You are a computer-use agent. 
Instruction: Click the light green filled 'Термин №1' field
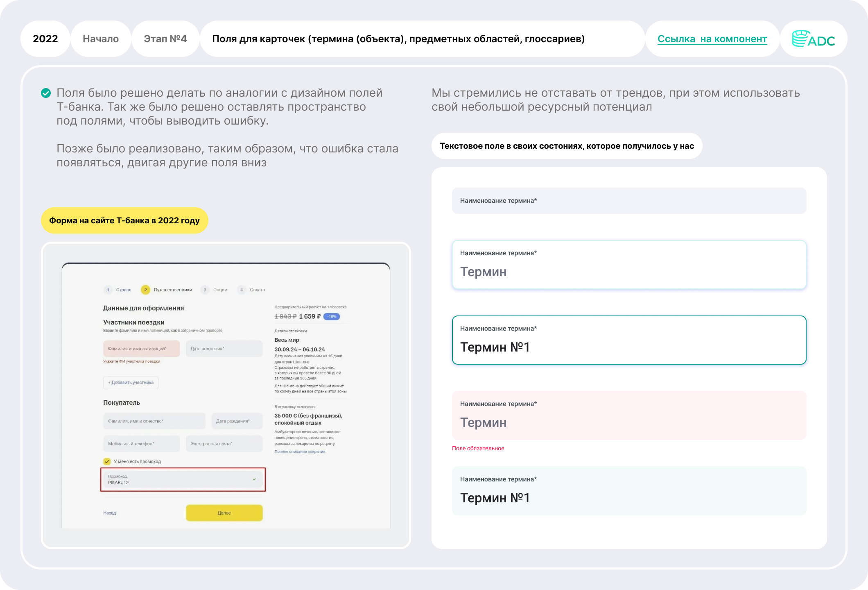[x=629, y=491]
